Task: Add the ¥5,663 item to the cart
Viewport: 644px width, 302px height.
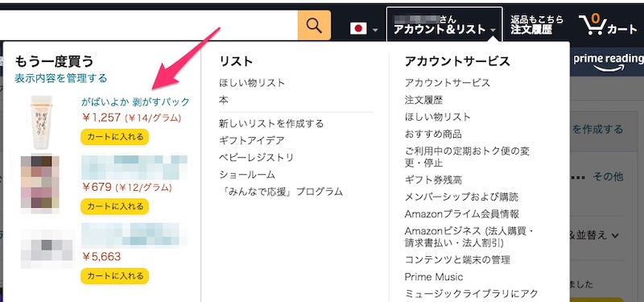Action: tap(114, 275)
